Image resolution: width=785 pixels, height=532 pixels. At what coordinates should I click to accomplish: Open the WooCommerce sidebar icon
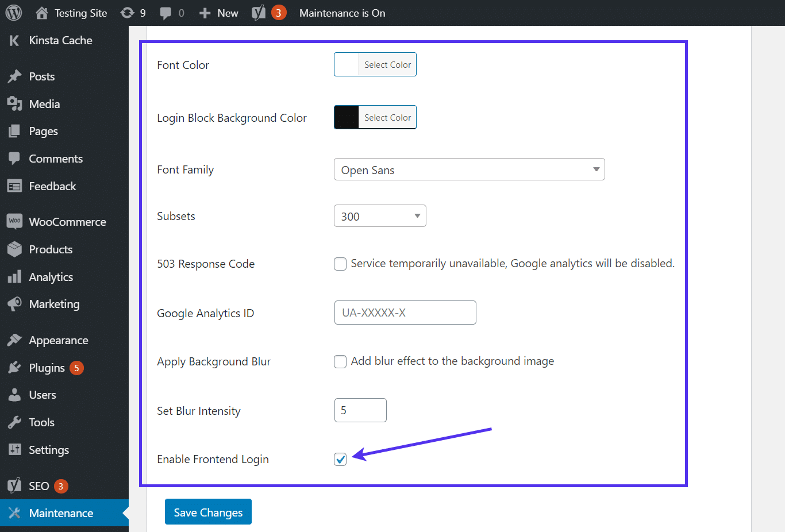[x=14, y=221]
